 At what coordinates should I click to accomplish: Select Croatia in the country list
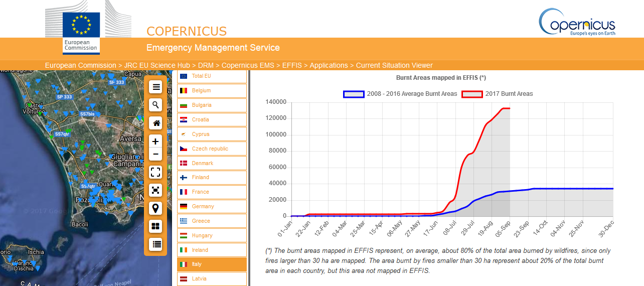click(212, 119)
